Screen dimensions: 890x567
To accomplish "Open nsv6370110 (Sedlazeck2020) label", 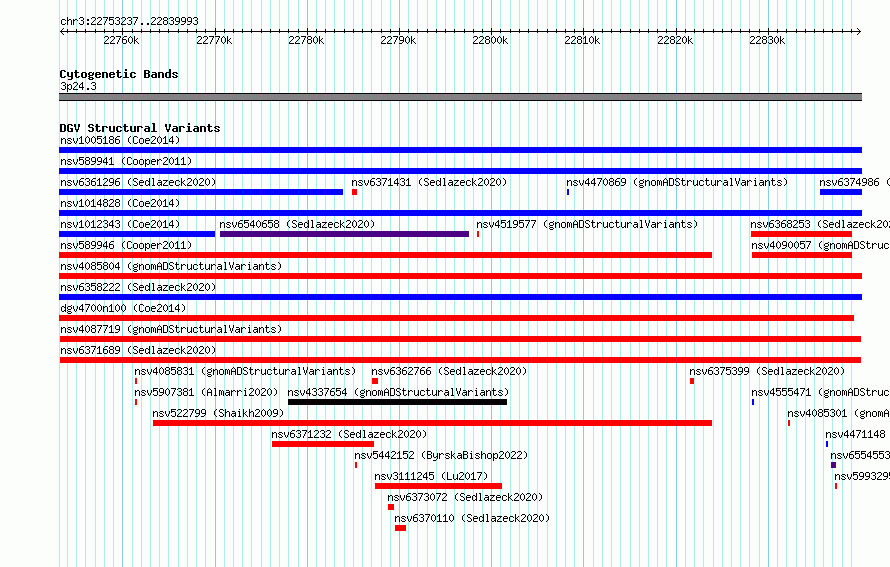I will [x=472, y=518].
